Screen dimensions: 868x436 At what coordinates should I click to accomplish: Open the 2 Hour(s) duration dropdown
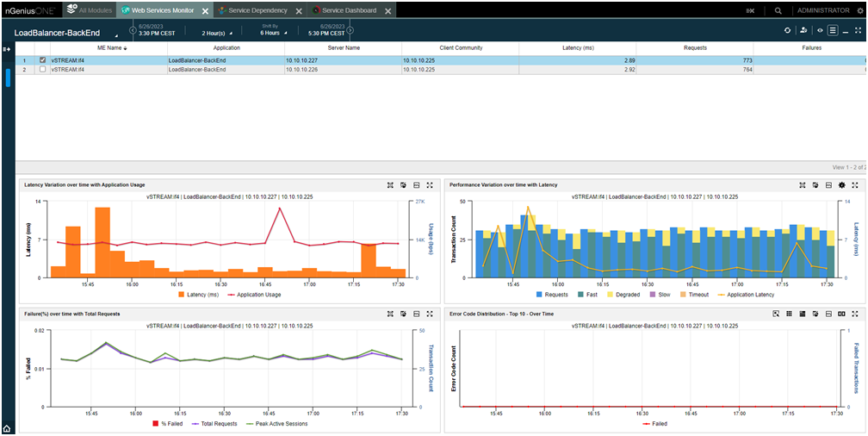217,34
